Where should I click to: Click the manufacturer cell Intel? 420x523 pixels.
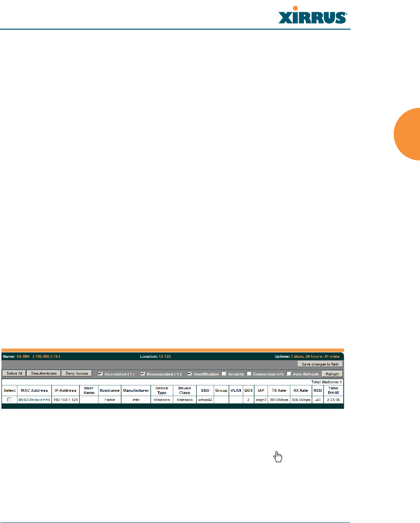pyautogui.click(x=136, y=400)
